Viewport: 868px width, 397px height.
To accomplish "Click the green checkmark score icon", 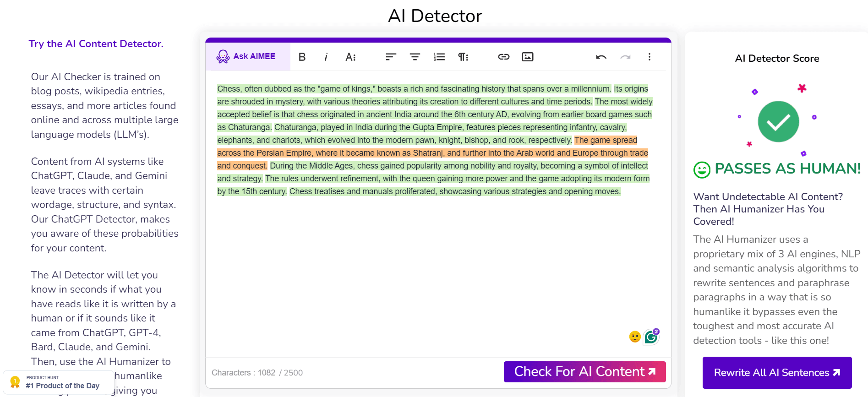I will point(778,121).
